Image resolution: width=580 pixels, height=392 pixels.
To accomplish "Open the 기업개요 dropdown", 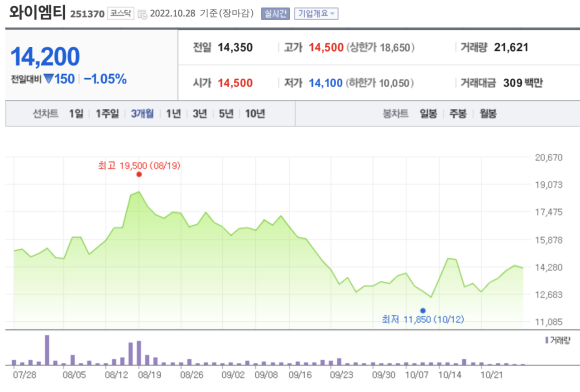I will pyautogui.click(x=316, y=14).
